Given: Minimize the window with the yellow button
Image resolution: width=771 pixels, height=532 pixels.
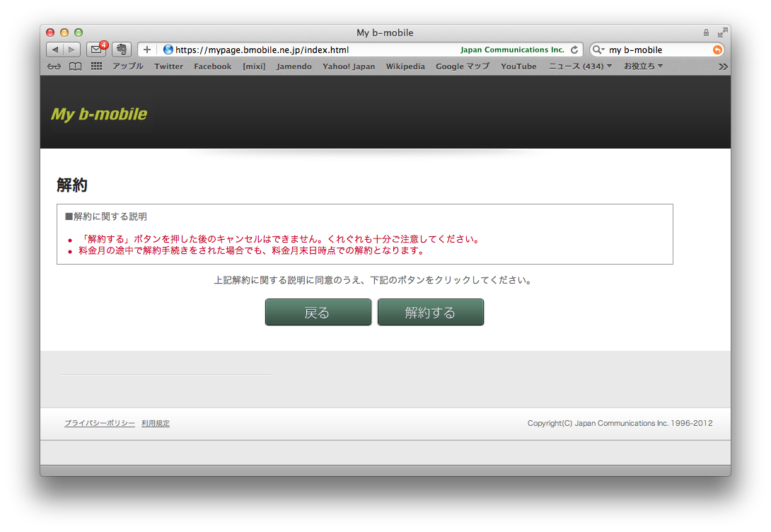Looking at the screenshot, I should (64, 33).
